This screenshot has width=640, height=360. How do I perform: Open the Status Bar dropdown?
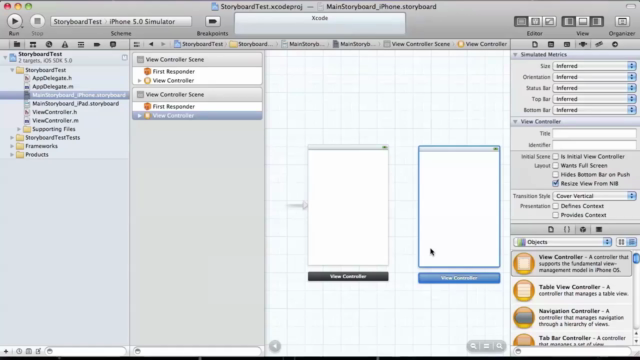point(594,88)
